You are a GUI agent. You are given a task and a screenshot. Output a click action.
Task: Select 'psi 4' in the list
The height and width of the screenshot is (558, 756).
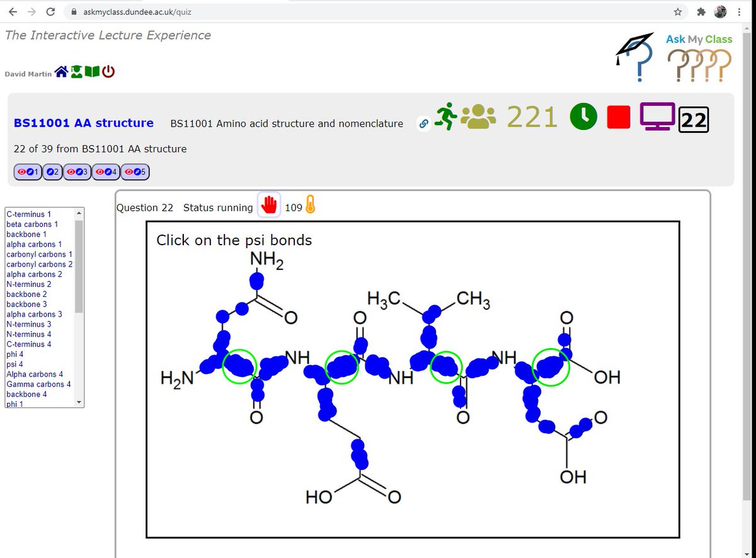pyautogui.click(x=14, y=364)
